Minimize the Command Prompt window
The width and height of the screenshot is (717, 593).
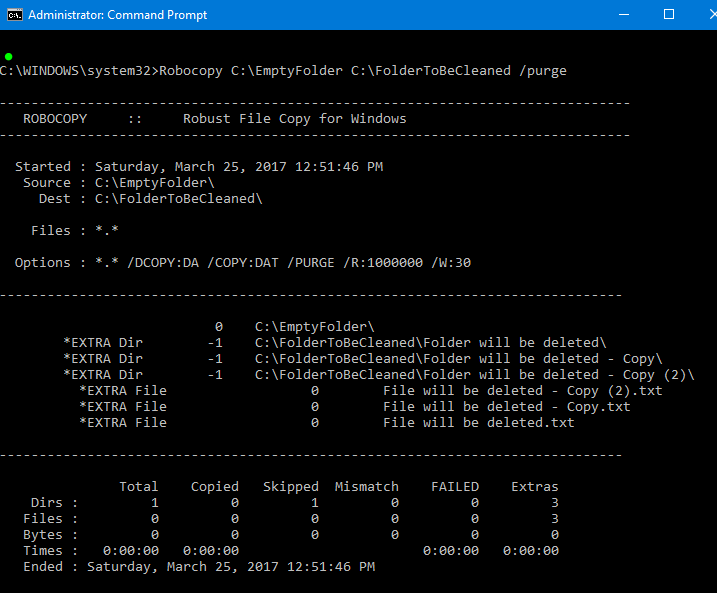point(622,15)
